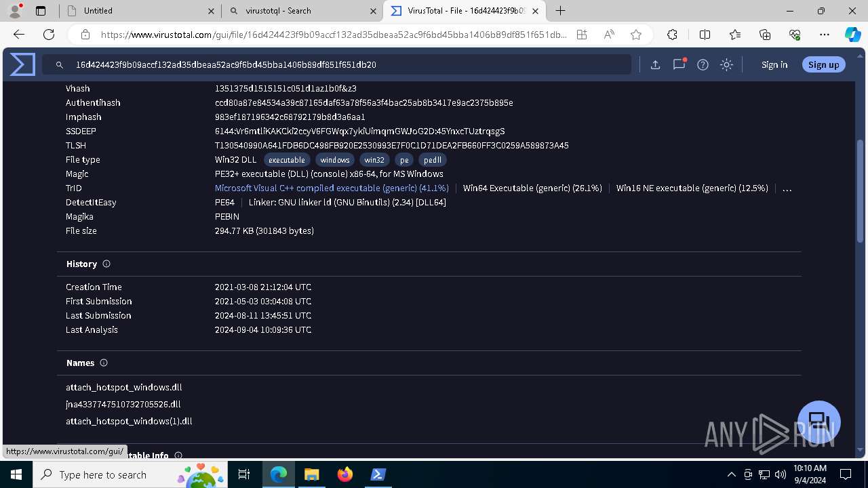View site information lock icon
868x488 pixels.
click(x=85, y=35)
